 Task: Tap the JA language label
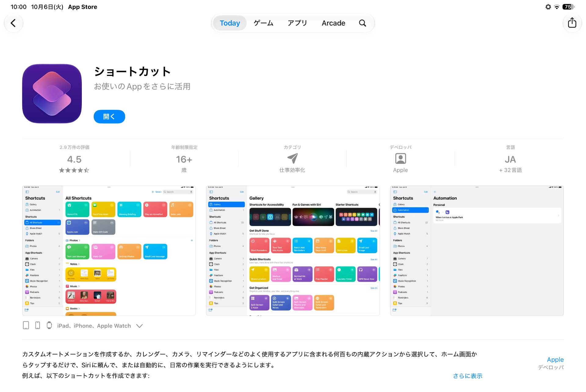(x=510, y=159)
